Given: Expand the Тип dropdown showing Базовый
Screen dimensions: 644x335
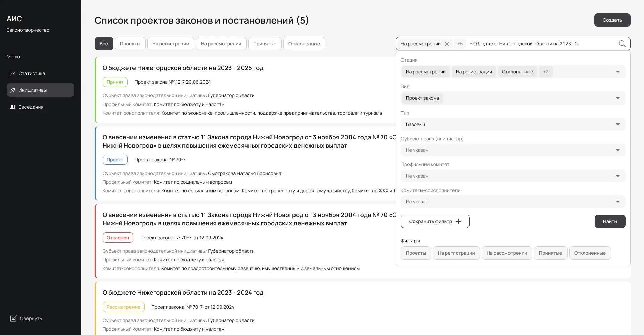Looking at the screenshot, I should click(x=618, y=124).
